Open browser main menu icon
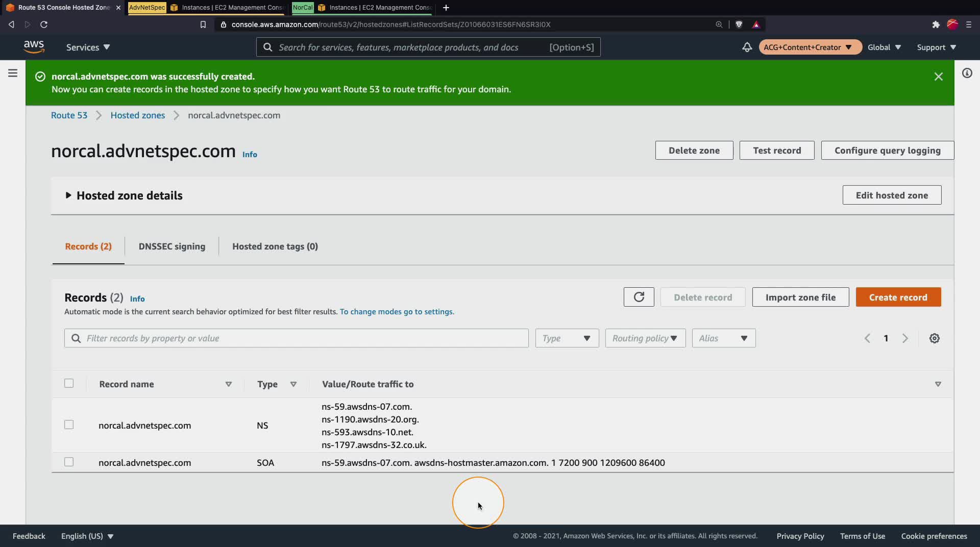Viewport: 980px width, 547px height. tap(968, 24)
